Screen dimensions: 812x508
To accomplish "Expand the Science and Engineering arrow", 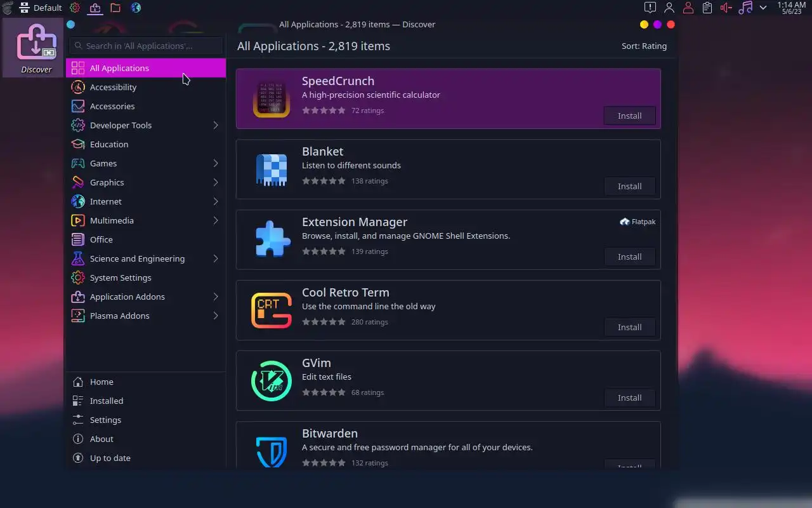I will click(216, 258).
